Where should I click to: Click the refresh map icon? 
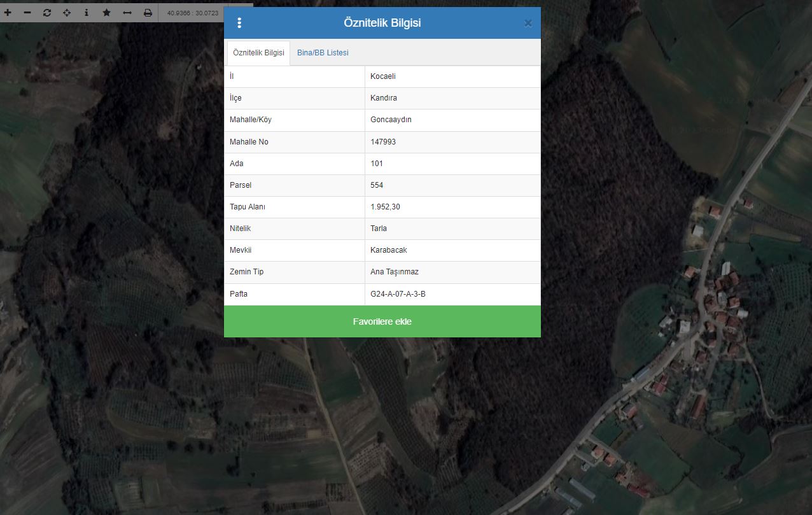click(x=47, y=13)
